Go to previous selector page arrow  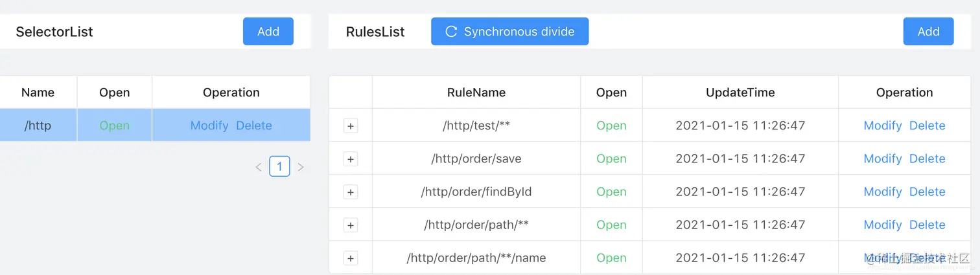[x=259, y=167]
